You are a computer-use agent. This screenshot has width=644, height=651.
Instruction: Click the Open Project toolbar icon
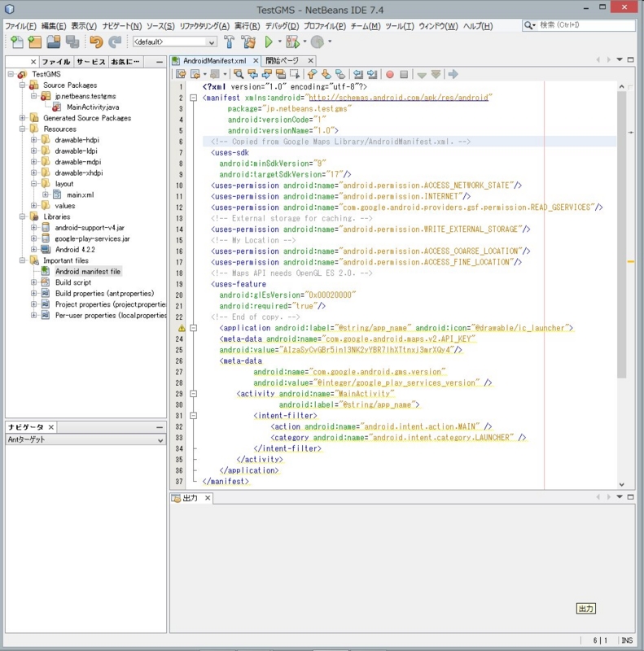54,42
